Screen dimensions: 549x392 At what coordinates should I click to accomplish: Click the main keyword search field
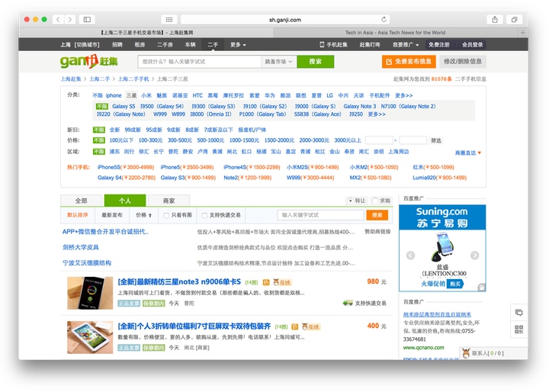200,62
